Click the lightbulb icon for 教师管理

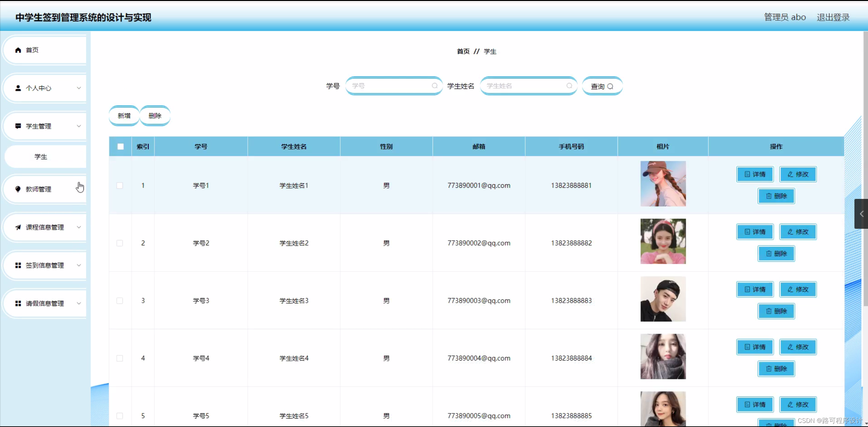(18, 189)
